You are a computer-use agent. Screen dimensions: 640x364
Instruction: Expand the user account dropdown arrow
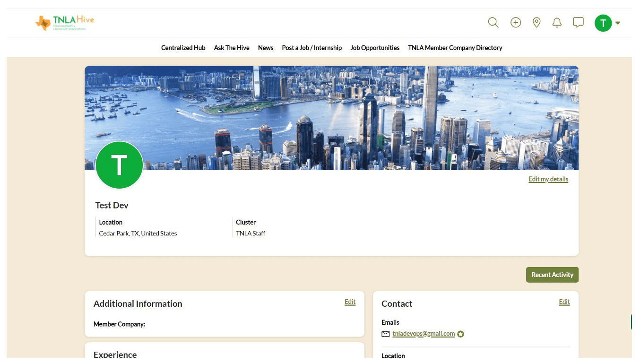point(618,23)
